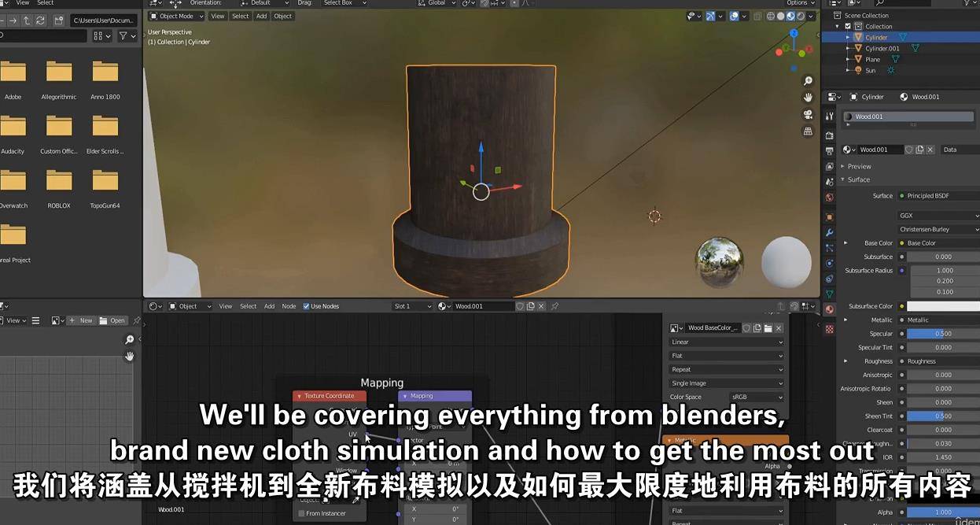This screenshot has width=980, height=525.
Task: Open the Particles properties tab icon
Action: pyautogui.click(x=829, y=248)
